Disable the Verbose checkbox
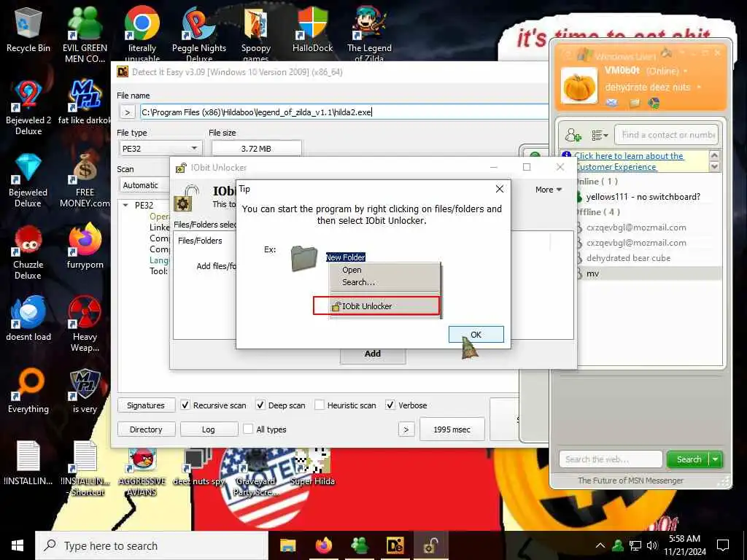 (x=390, y=405)
